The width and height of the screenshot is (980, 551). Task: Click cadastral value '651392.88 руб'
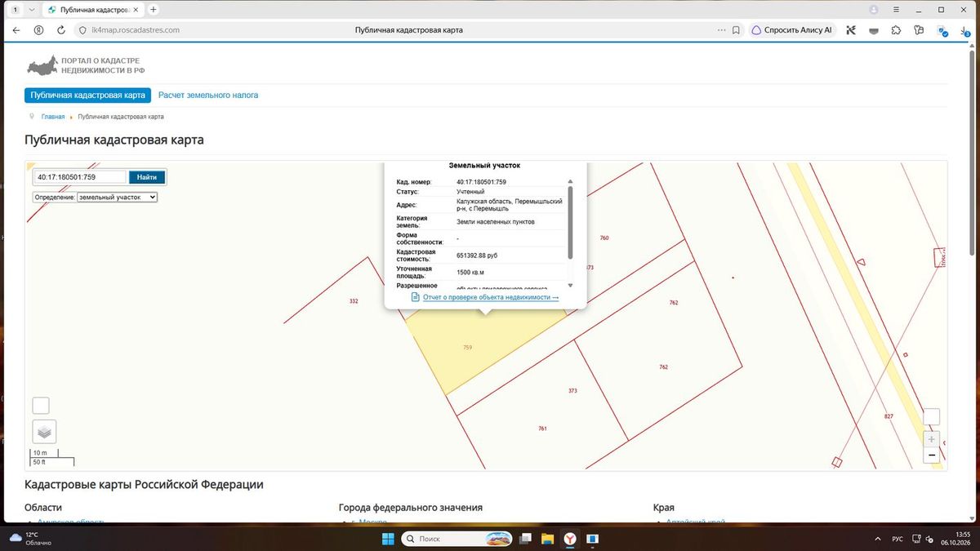477,256
